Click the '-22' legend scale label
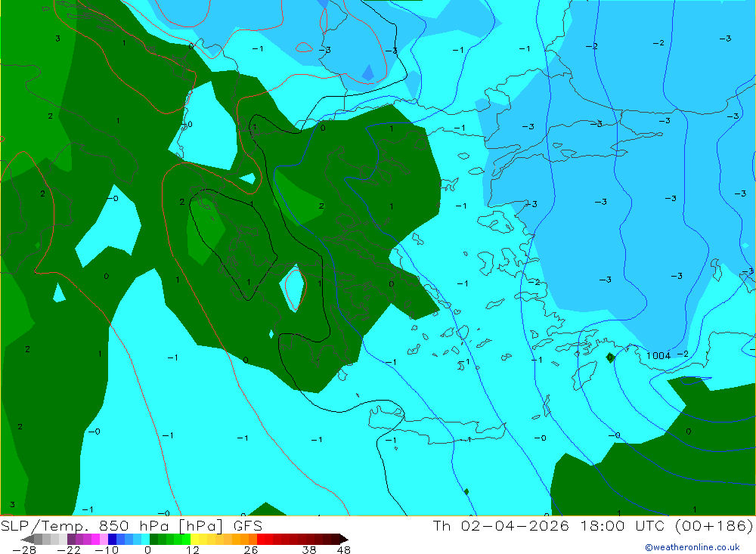Image resolution: width=756 pixels, height=554 pixels. pos(69,550)
